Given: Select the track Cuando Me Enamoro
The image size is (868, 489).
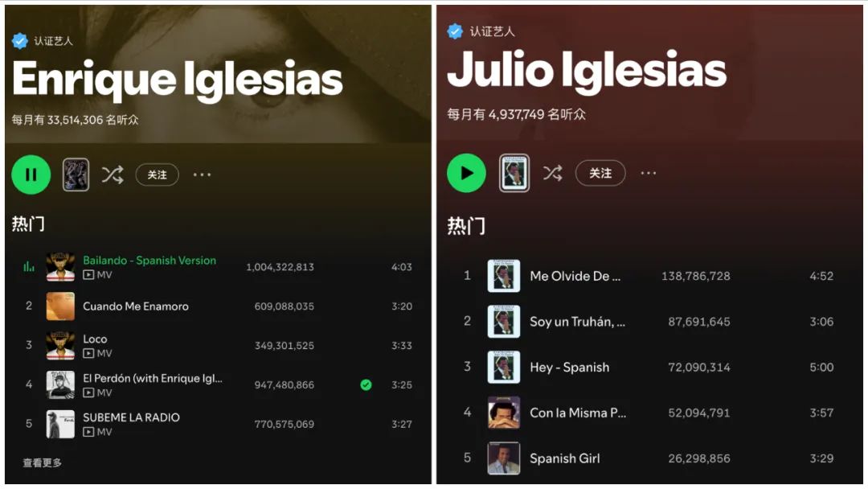Looking at the screenshot, I should [x=136, y=306].
